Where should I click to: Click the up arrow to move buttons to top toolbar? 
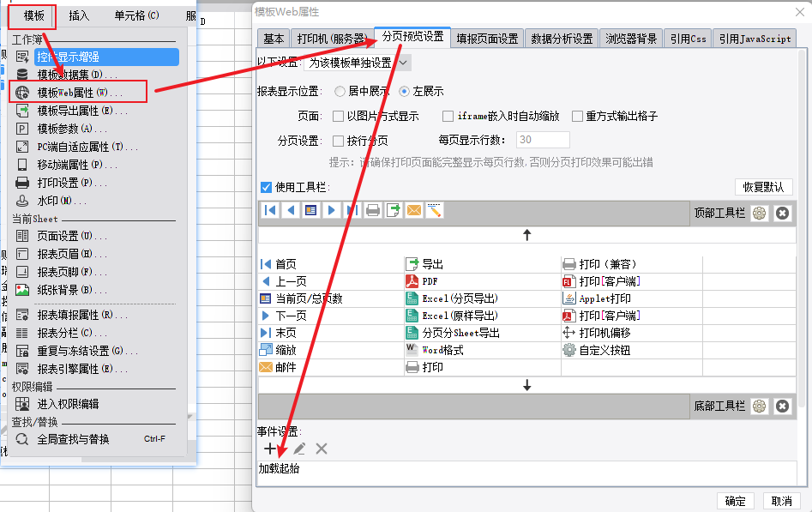[x=527, y=235]
